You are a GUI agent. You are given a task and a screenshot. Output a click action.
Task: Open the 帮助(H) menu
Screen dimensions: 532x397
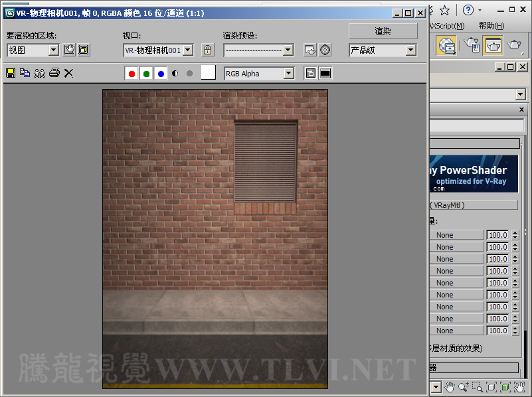(x=491, y=26)
